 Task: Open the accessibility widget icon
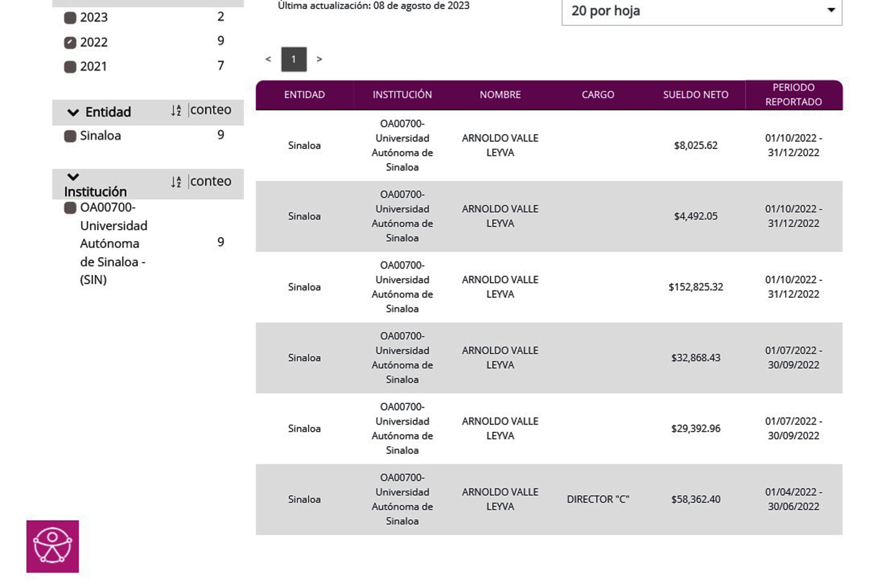tap(52, 546)
